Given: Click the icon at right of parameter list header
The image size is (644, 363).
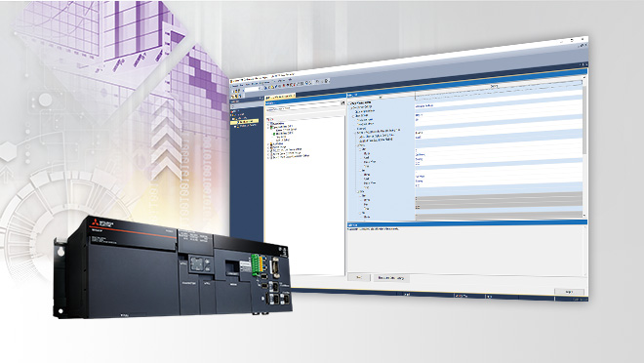Looking at the screenshot, I should (x=342, y=103).
